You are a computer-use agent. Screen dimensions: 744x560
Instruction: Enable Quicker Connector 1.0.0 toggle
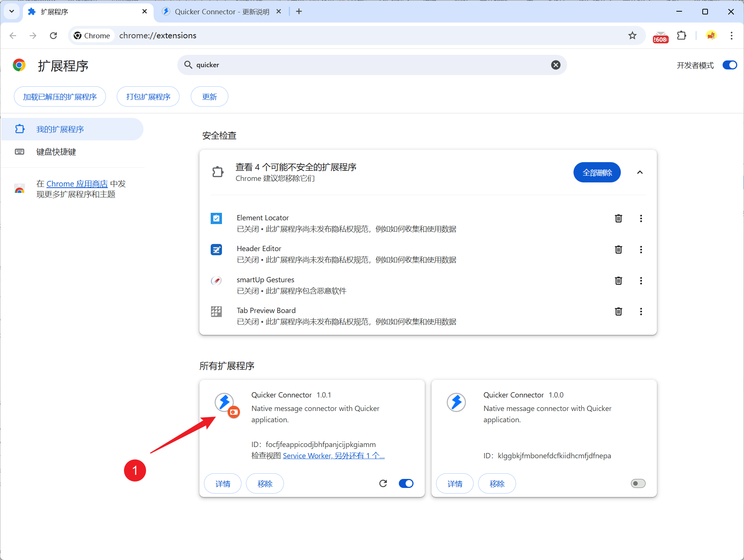(x=638, y=483)
